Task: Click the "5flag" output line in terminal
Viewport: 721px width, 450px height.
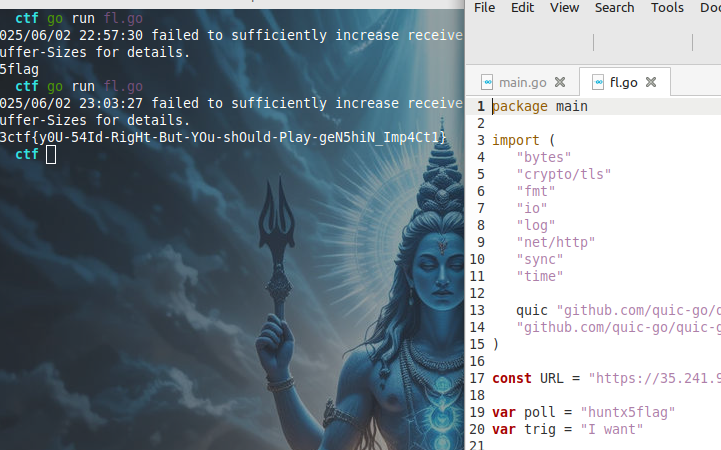Action: pyautogui.click(x=19, y=69)
